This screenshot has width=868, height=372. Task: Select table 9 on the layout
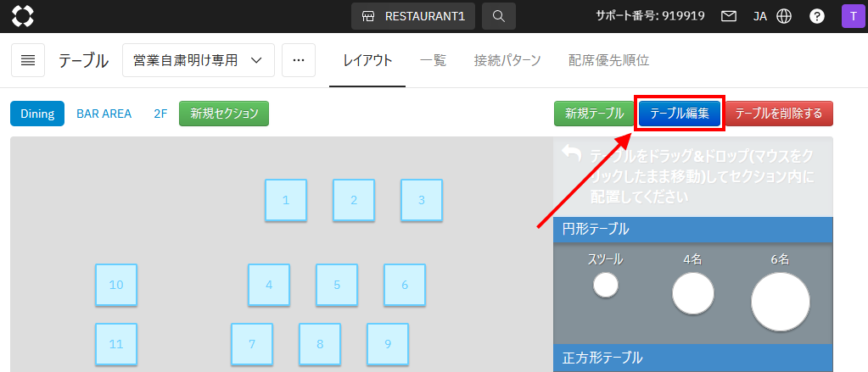[388, 344]
